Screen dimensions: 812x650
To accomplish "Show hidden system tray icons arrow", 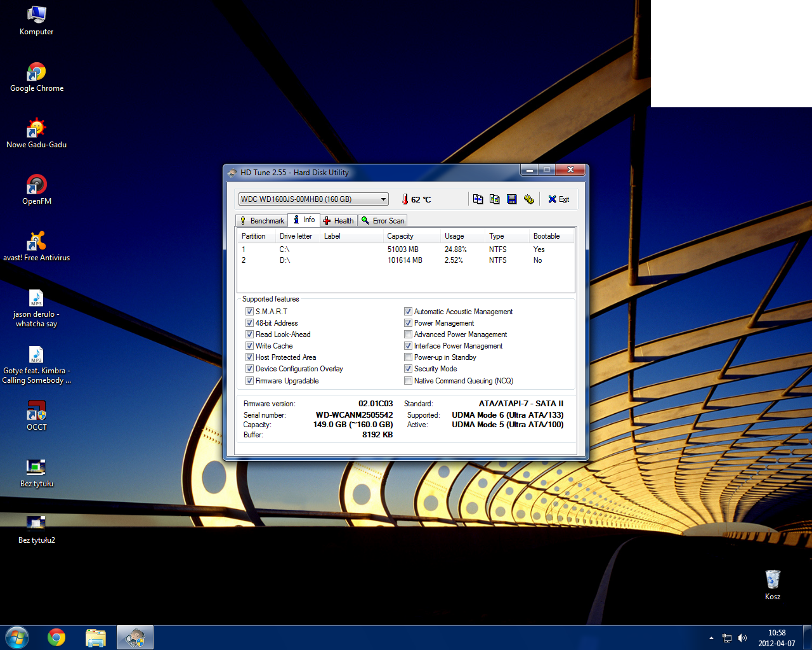I will [711, 638].
